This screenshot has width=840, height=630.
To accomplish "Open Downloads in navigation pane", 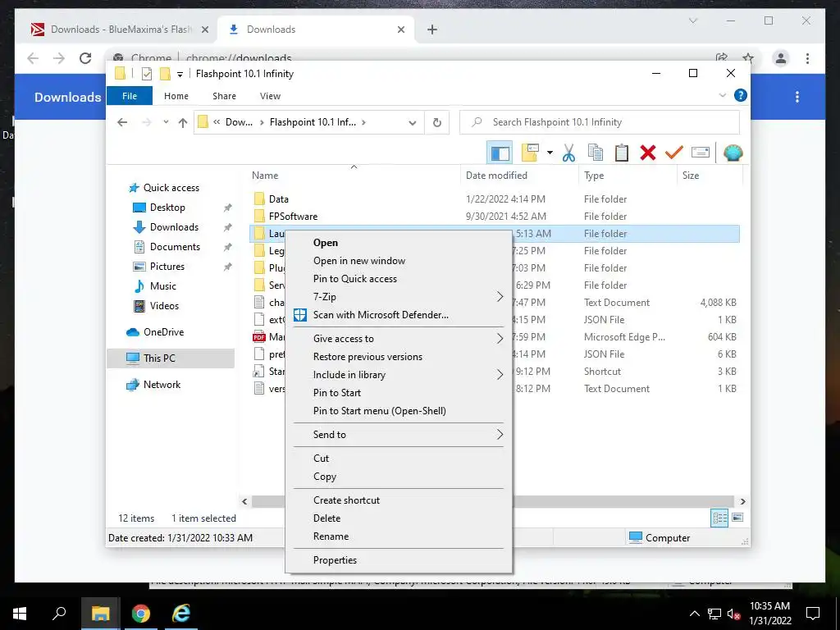I will (x=174, y=227).
